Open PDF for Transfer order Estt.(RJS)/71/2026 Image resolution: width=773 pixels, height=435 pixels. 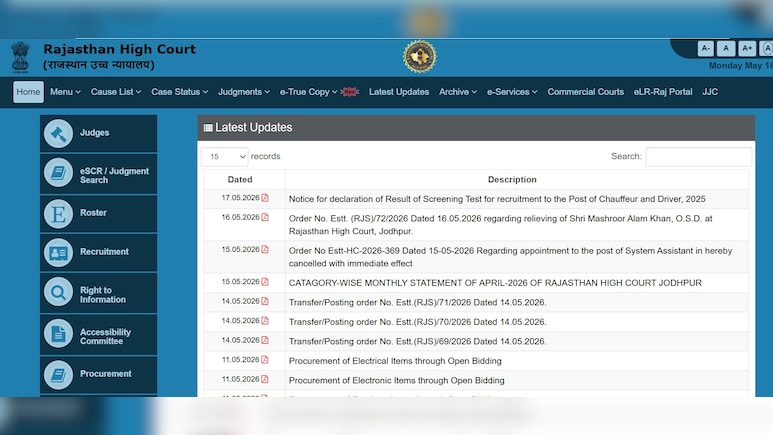point(265,301)
